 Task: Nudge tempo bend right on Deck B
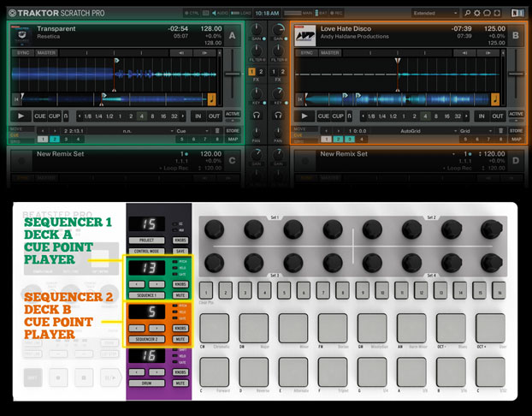pos(488,52)
